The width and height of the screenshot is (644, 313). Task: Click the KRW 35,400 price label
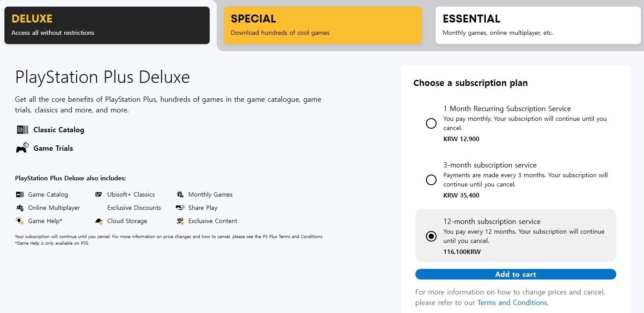click(461, 195)
